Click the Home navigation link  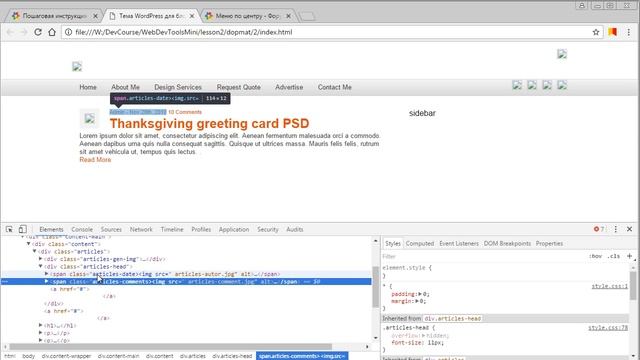tap(88, 87)
